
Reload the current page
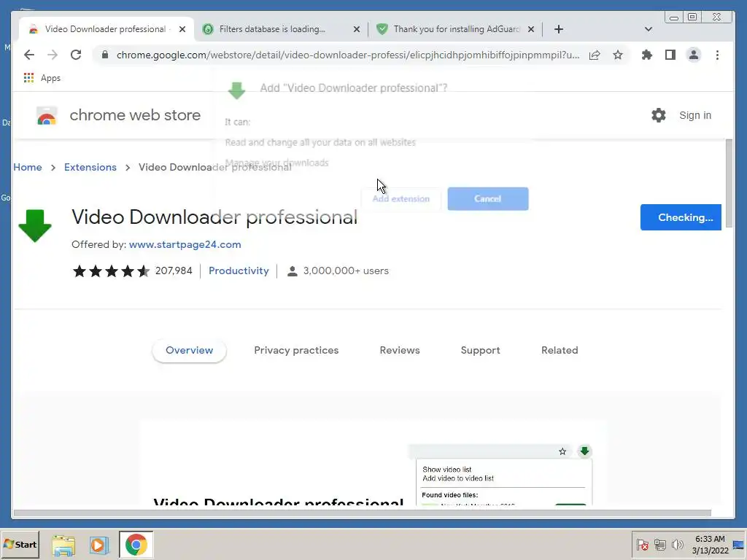pyautogui.click(x=76, y=55)
